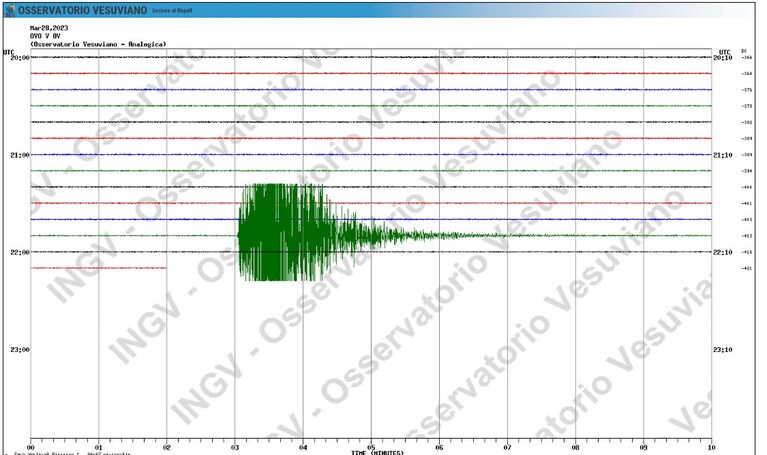767x455 pixels.
Task: Click the 10 minute axis tick label
Action: pyautogui.click(x=711, y=447)
